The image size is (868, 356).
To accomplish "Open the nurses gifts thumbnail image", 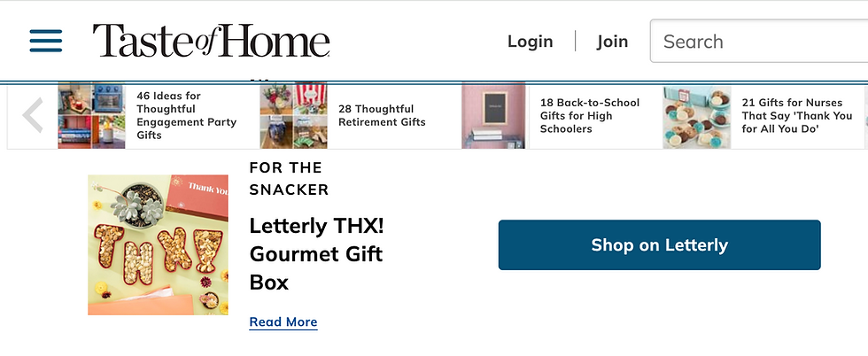I will (696, 116).
